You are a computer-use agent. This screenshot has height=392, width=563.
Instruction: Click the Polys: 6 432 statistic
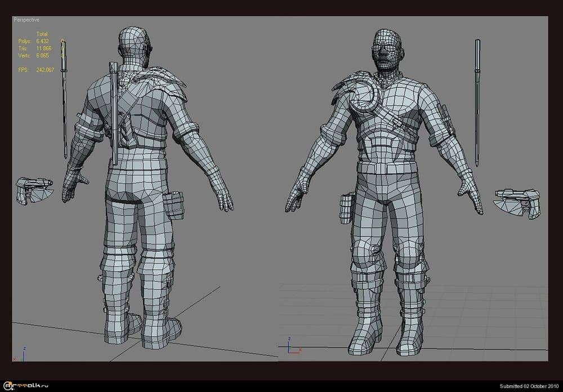click(33, 41)
